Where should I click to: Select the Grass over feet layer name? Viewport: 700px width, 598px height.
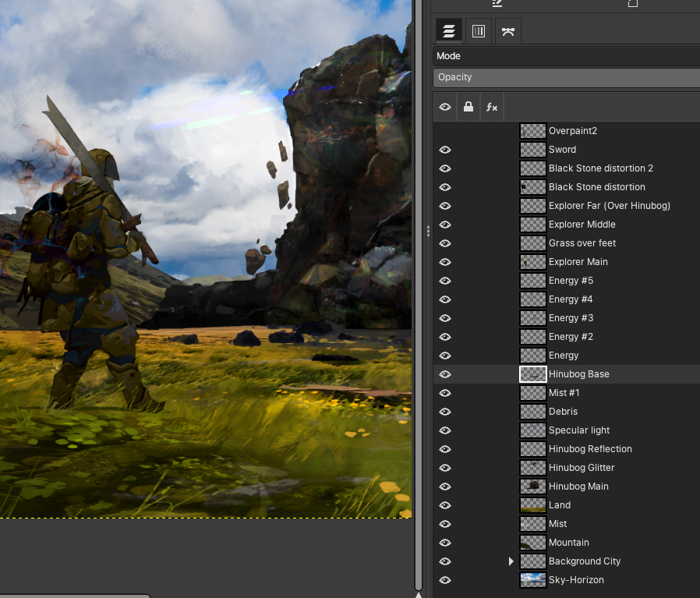point(582,243)
